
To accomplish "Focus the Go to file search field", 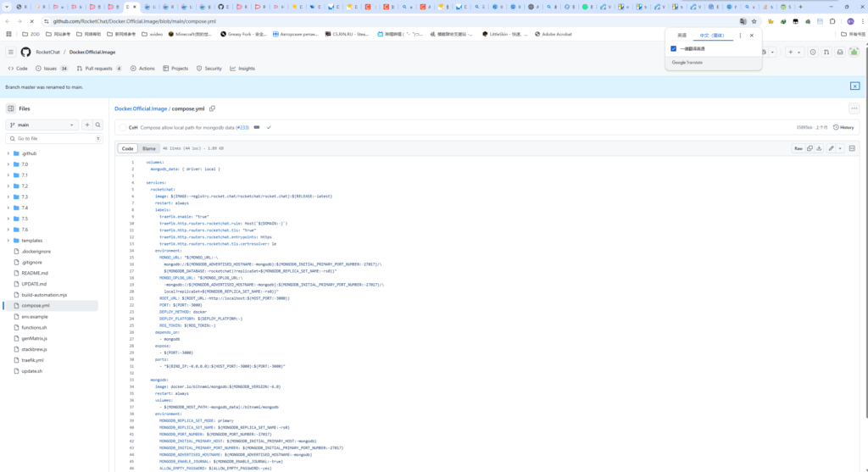I will click(54, 138).
